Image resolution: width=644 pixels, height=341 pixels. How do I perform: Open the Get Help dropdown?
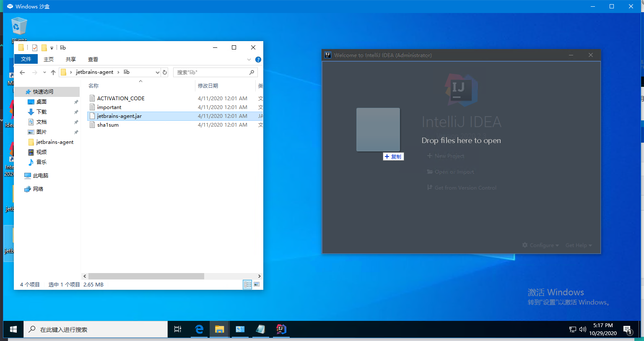pos(579,245)
